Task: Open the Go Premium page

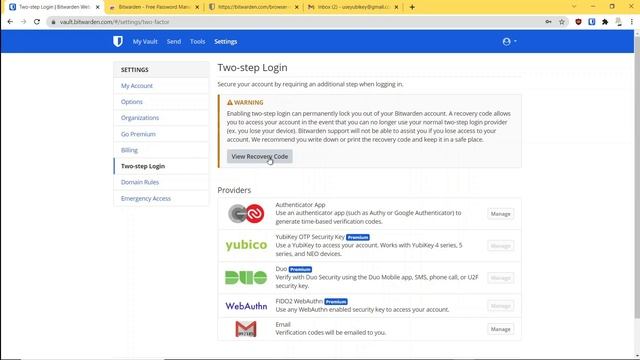Action: tap(138, 134)
